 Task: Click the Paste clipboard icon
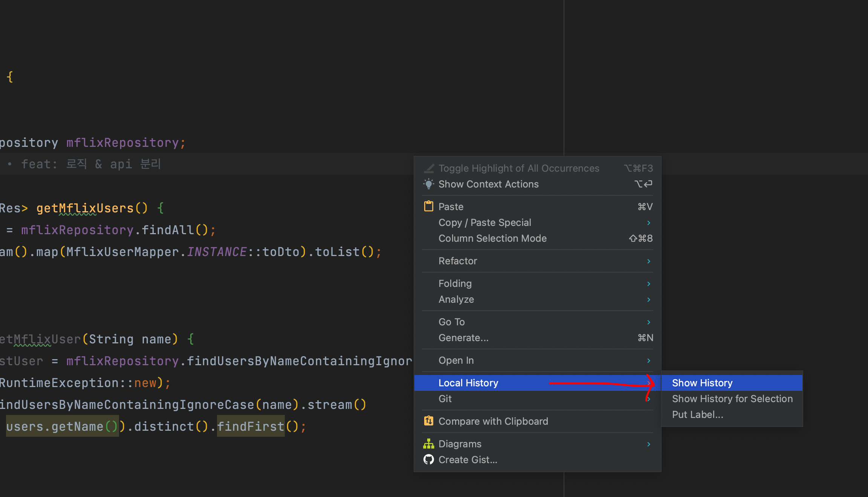click(x=428, y=206)
